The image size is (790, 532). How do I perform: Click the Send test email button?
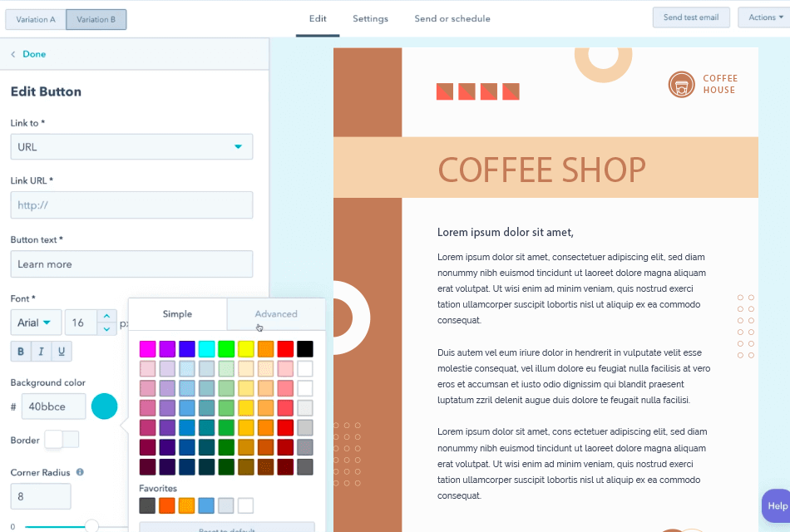pyautogui.click(x=691, y=17)
